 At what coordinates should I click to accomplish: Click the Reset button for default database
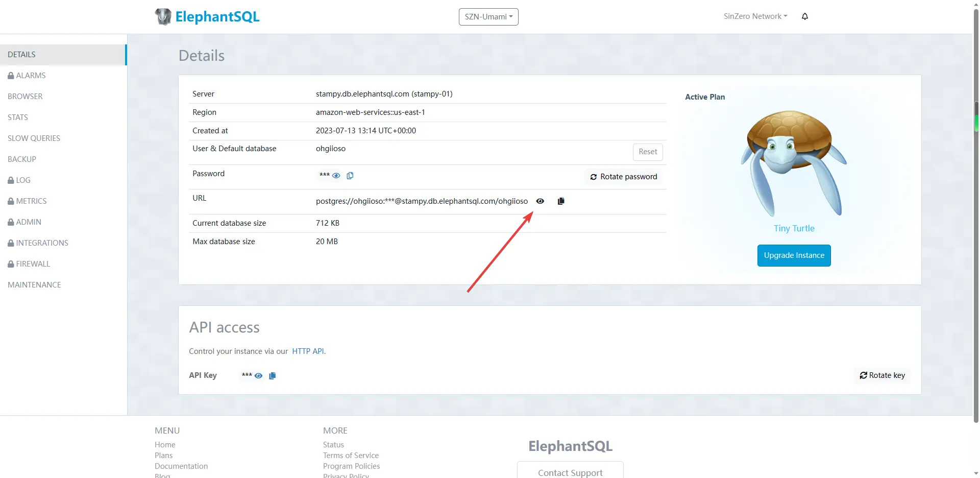(648, 152)
